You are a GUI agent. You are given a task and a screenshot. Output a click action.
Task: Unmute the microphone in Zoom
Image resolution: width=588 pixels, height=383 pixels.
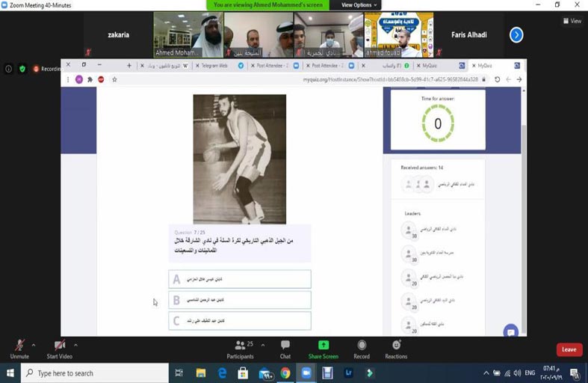(x=19, y=347)
